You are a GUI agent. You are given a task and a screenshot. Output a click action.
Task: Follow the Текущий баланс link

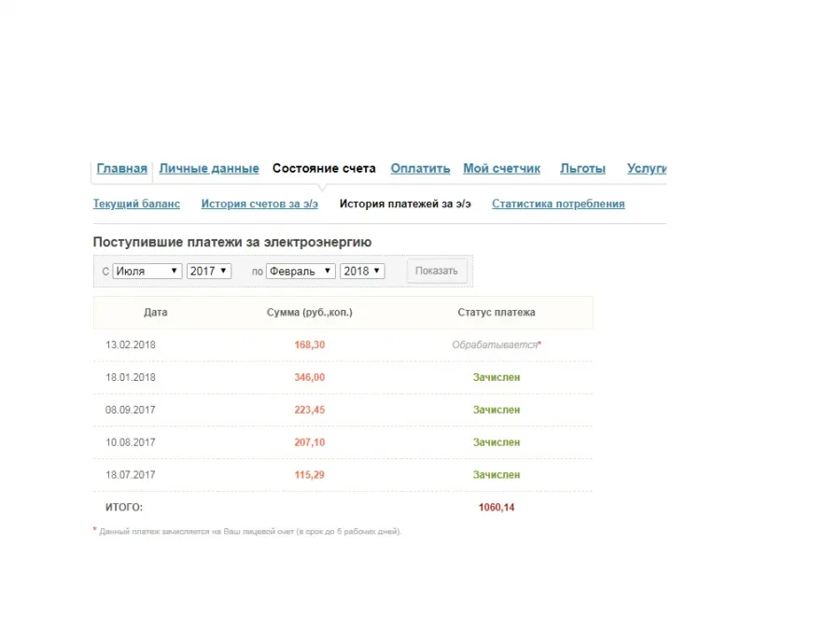tap(136, 203)
